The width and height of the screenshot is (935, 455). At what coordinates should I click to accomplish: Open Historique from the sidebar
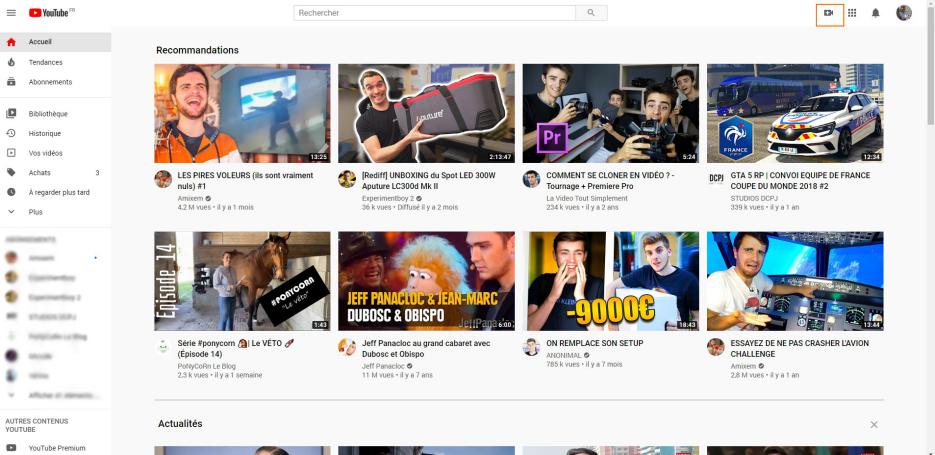45,133
